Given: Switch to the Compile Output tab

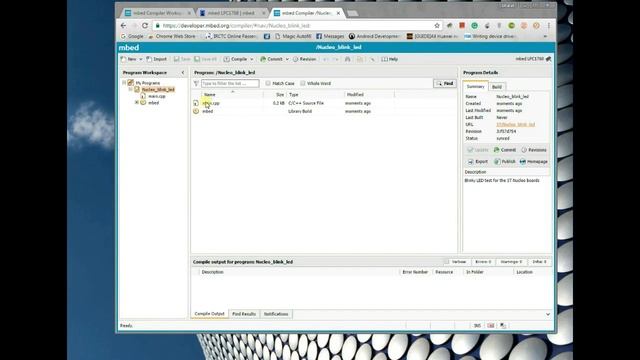Looking at the screenshot, I should [x=209, y=314].
